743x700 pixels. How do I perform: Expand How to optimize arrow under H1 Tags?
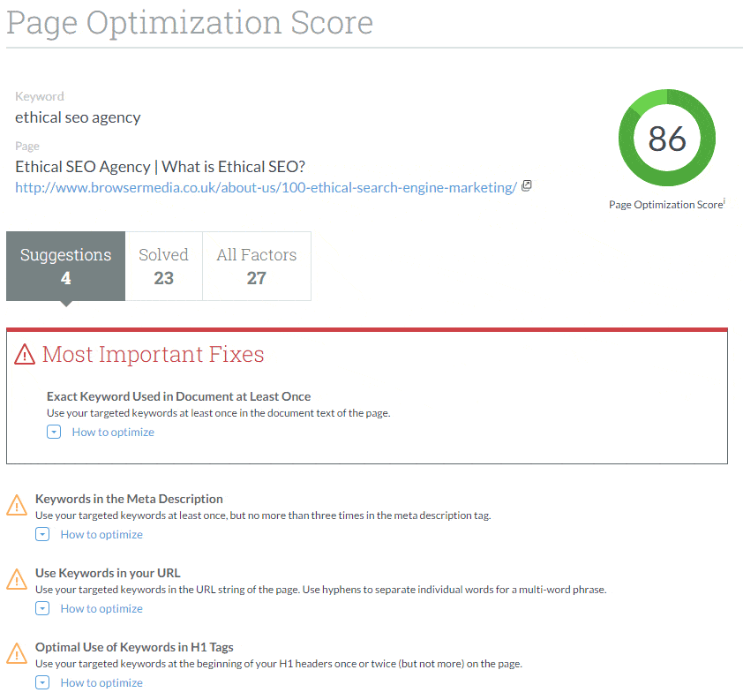[42, 682]
